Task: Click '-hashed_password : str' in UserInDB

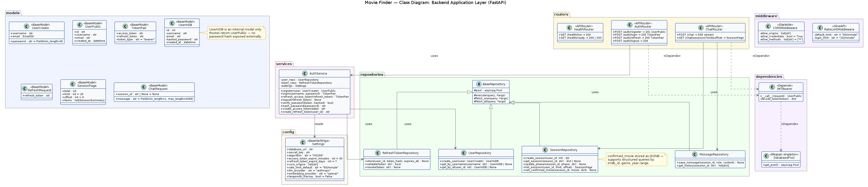Action: [x=182, y=39]
